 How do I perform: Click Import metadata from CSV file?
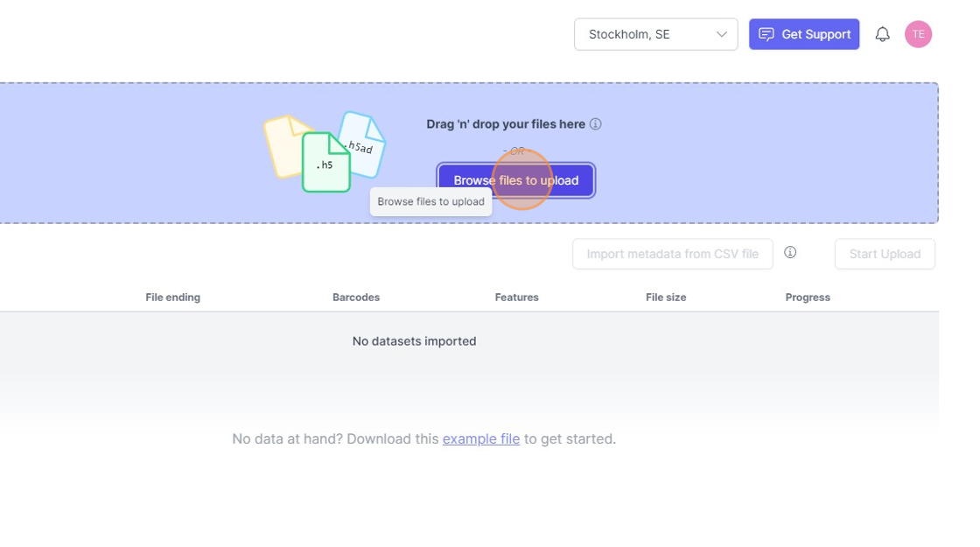[672, 254]
